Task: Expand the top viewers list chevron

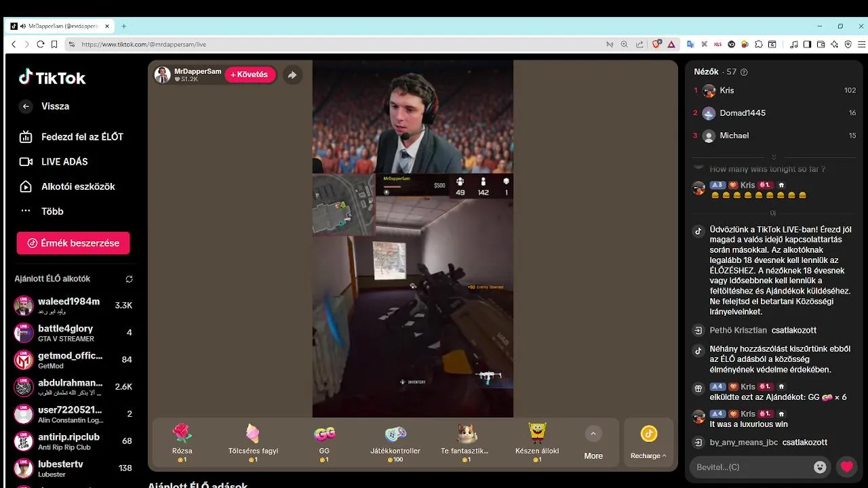Action: [x=774, y=157]
